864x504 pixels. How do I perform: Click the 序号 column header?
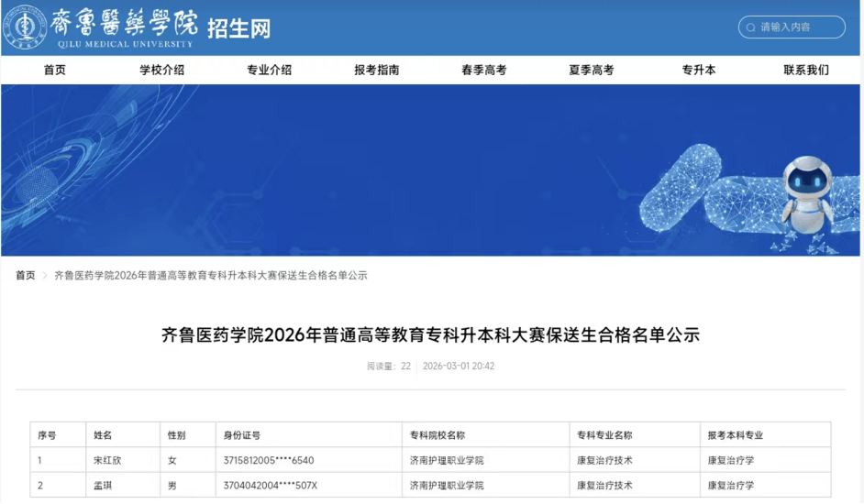click(47, 435)
